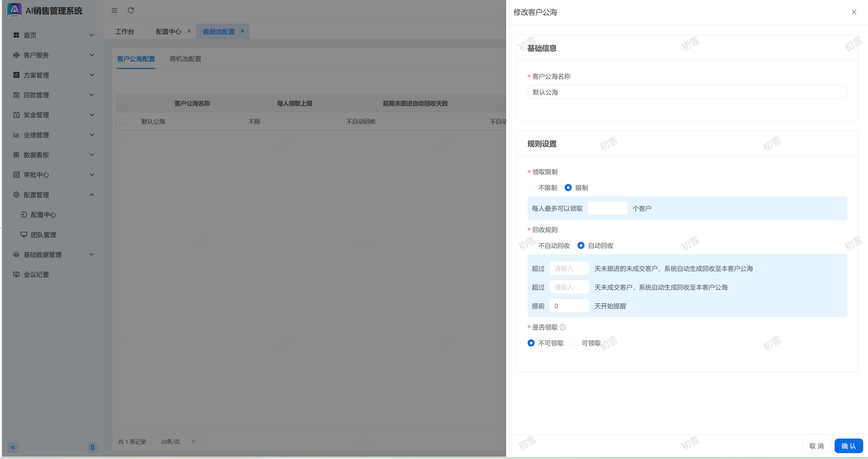Click the 确认 button
The width and height of the screenshot is (868, 459).
coord(848,446)
